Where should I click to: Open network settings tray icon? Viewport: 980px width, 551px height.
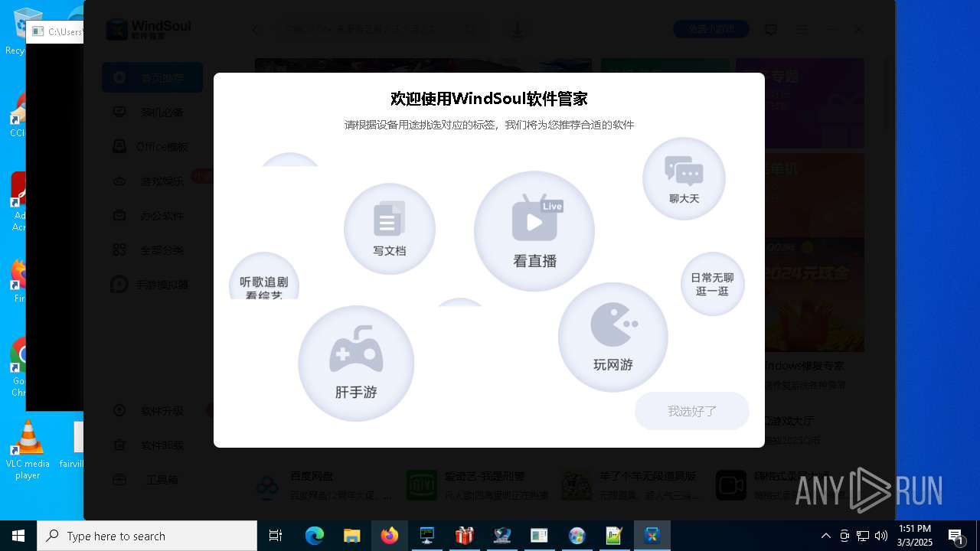click(x=863, y=536)
